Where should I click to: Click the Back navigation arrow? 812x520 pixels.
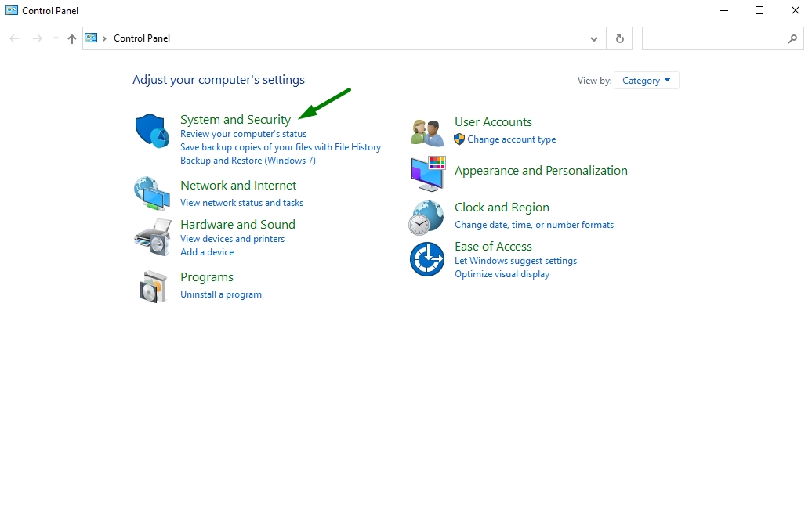[x=14, y=38]
